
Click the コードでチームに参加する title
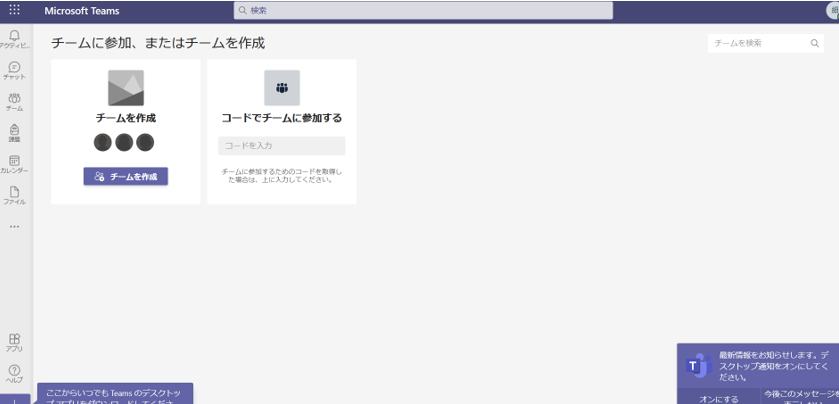click(x=281, y=118)
